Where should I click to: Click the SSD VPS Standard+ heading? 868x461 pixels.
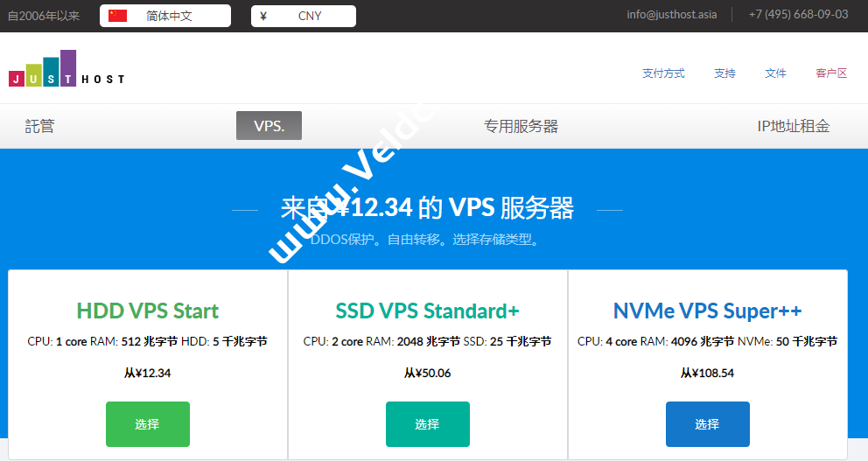(427, 311)
